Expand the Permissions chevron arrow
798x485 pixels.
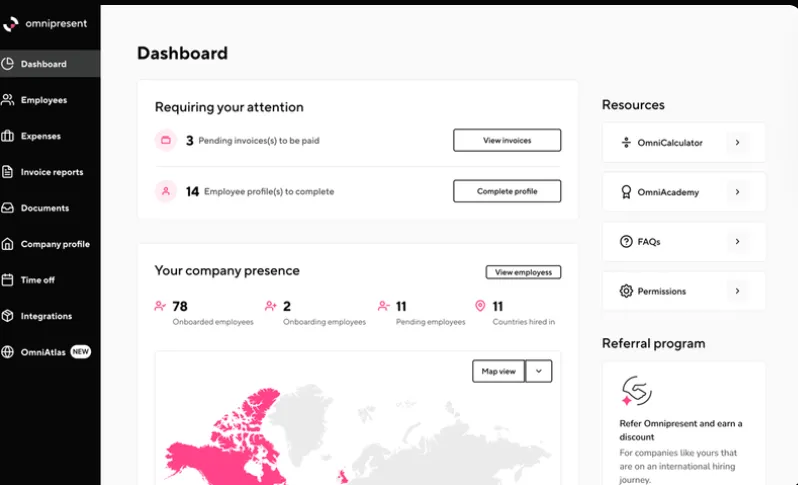point(737,291)
